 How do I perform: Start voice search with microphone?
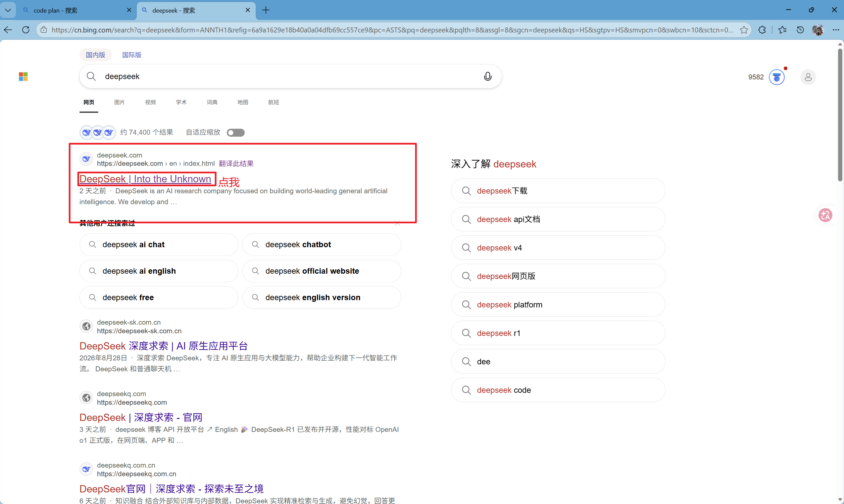pyautogui.click(x=488, y=76)
